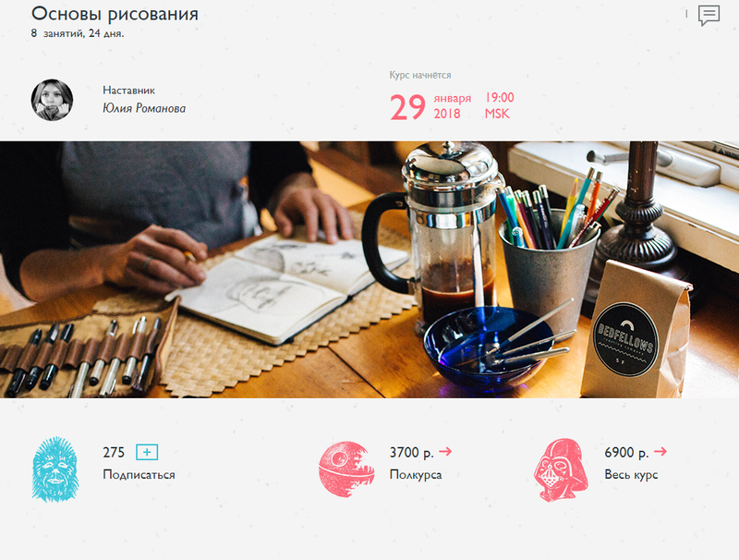Click the course title Основы рисования

point(115,14)
